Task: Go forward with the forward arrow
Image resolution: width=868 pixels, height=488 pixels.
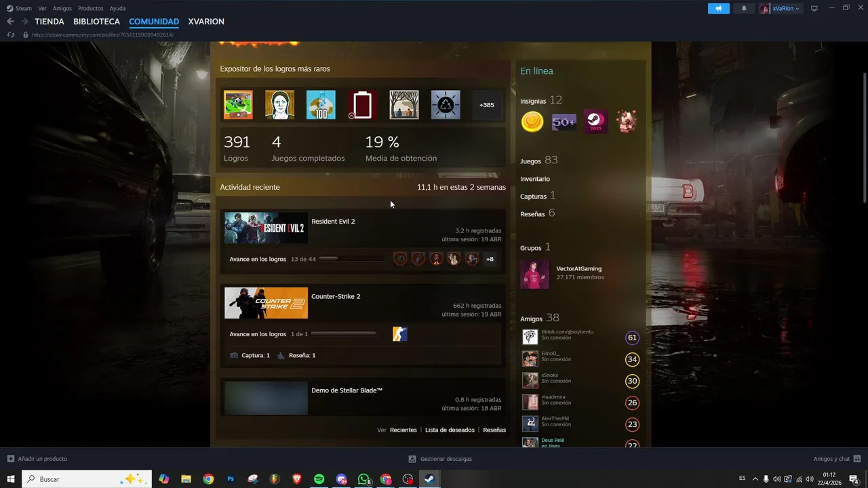Action: pyautogui.click(x=24, y=22)
